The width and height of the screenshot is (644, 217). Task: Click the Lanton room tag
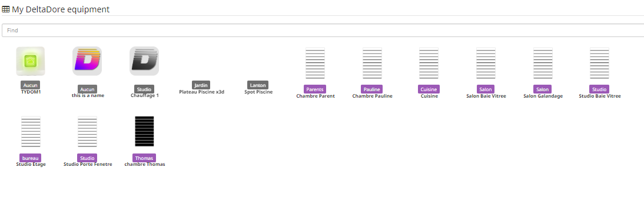tap(258, 85)
